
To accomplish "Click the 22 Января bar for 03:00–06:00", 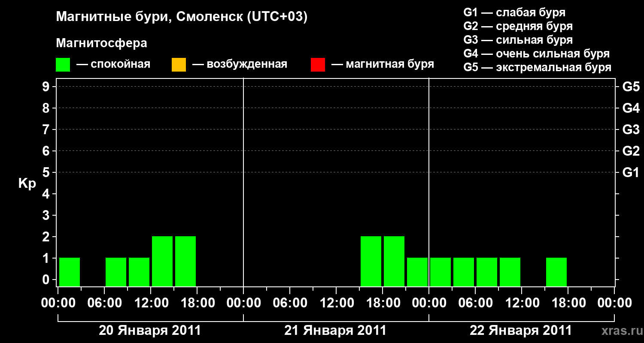I will (464, 272).
